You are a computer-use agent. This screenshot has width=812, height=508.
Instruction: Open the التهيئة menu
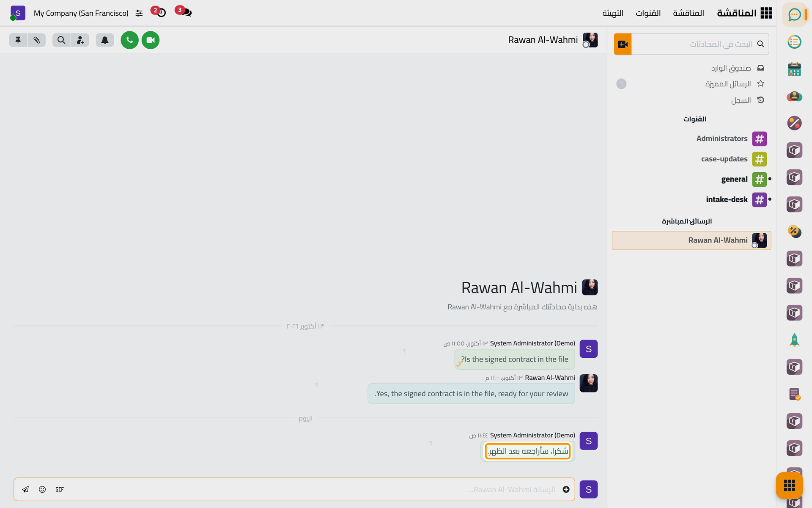(x=613, y=13)
